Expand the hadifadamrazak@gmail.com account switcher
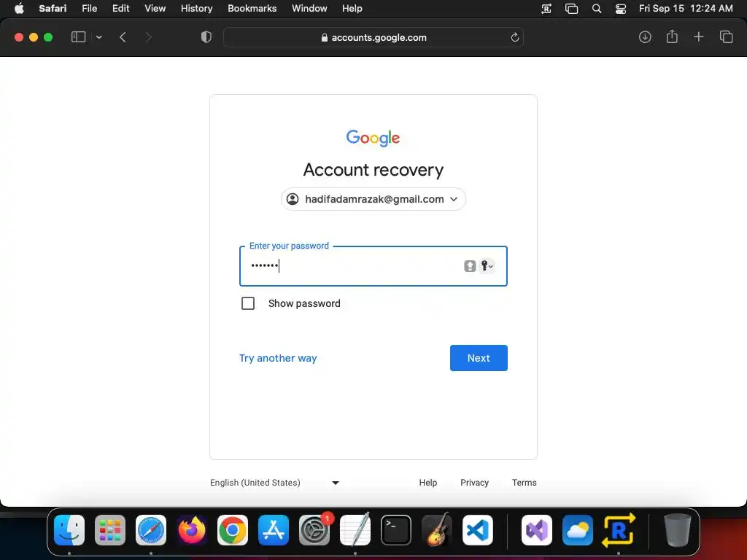Image resolution: width=747 pixels, height=560 pixels. click(373, 199)
